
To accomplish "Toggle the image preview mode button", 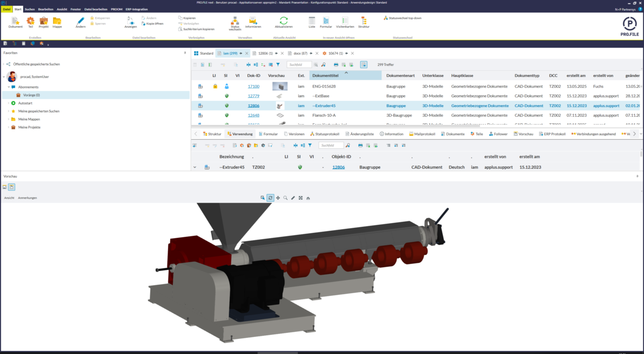I will [x=5, y=187].
